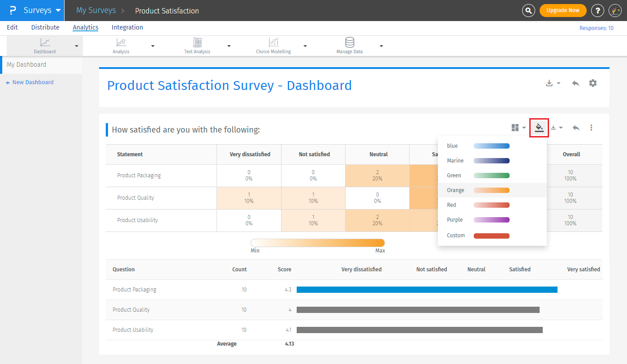Click the paint bucket color theme icon
Viewport: 627px width, 364px height.
click(x=539, y=128)
